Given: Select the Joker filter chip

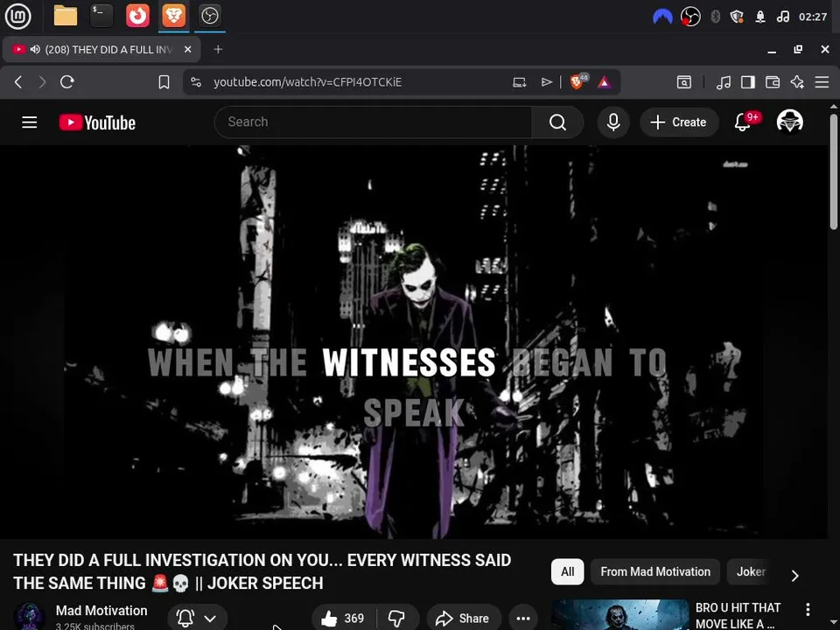Looking at the screenshot, I should click(x=751, y=571).
